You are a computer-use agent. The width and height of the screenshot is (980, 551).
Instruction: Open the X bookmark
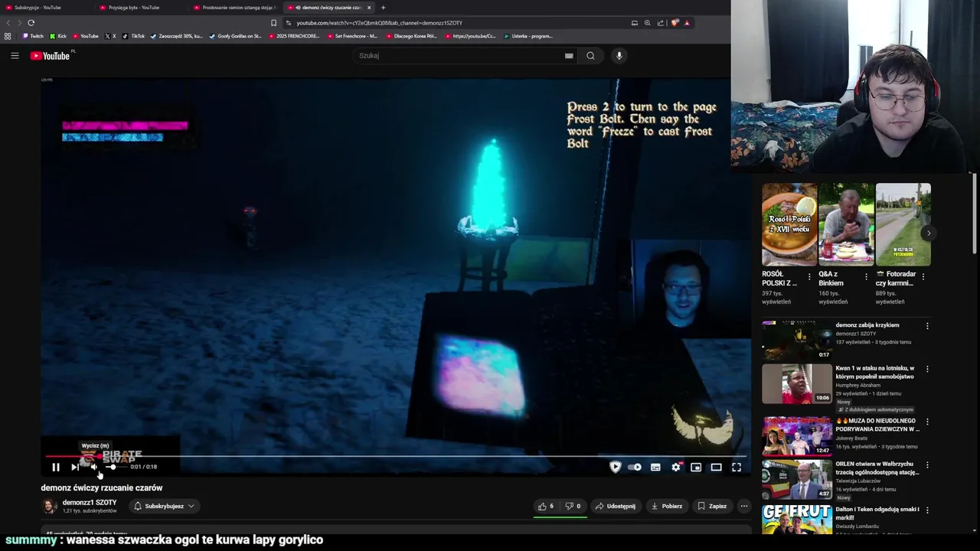point(110,36)
